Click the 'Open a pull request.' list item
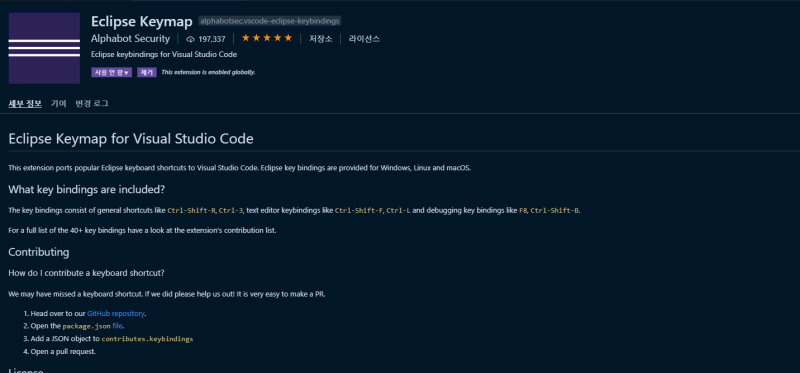 point(63,352)
